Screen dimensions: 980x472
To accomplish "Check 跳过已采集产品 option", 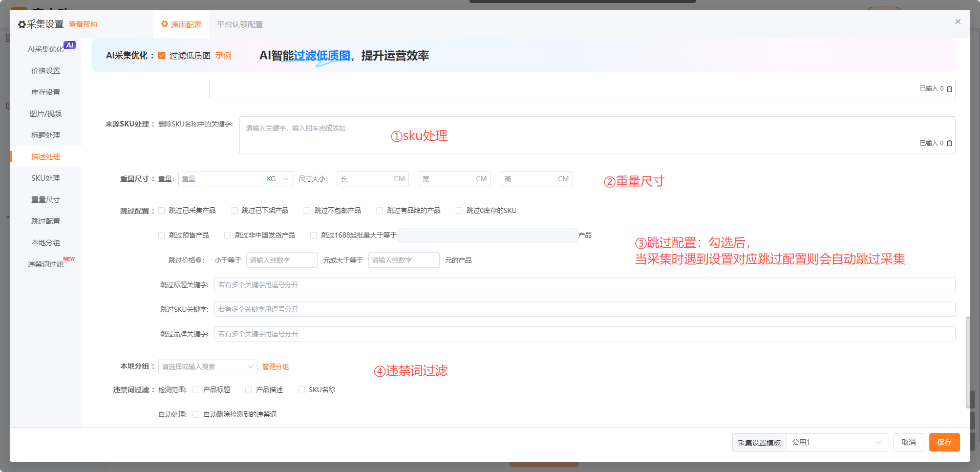I will [162, 210].
